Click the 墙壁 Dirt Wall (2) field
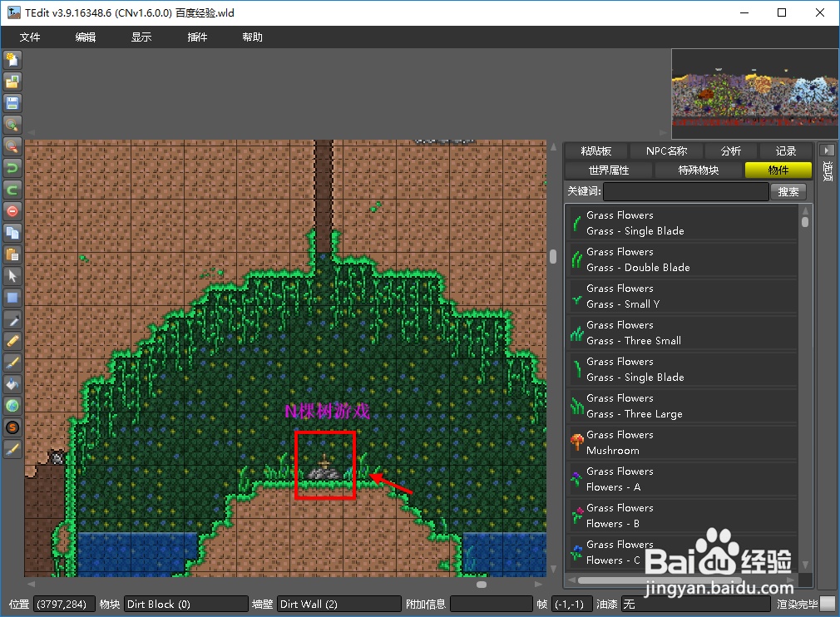The image size is (840, 617). tap(339, 605)
